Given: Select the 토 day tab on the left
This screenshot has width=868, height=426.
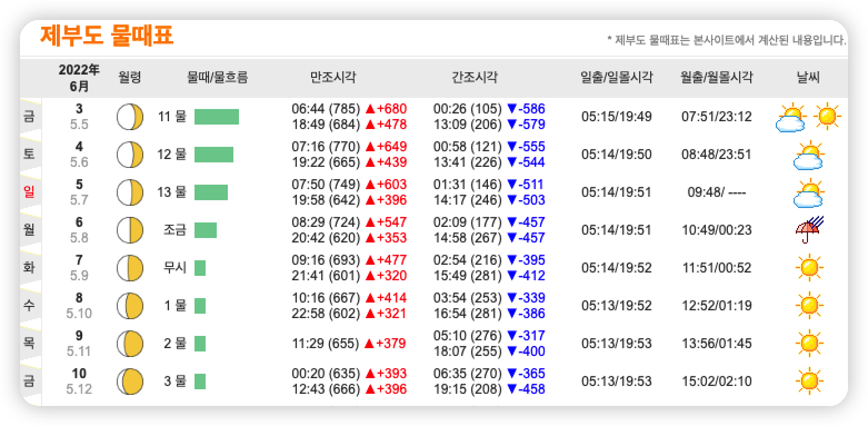Looking at the screenshot, I should pyautogui.click(x=28, y=153).
